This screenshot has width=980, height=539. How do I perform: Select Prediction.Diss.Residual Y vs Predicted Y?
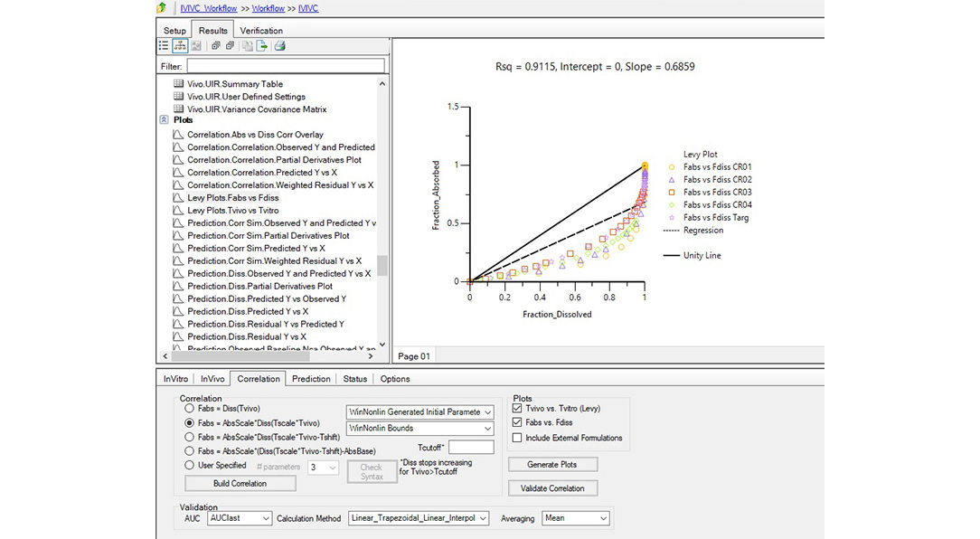coord(266,324)
